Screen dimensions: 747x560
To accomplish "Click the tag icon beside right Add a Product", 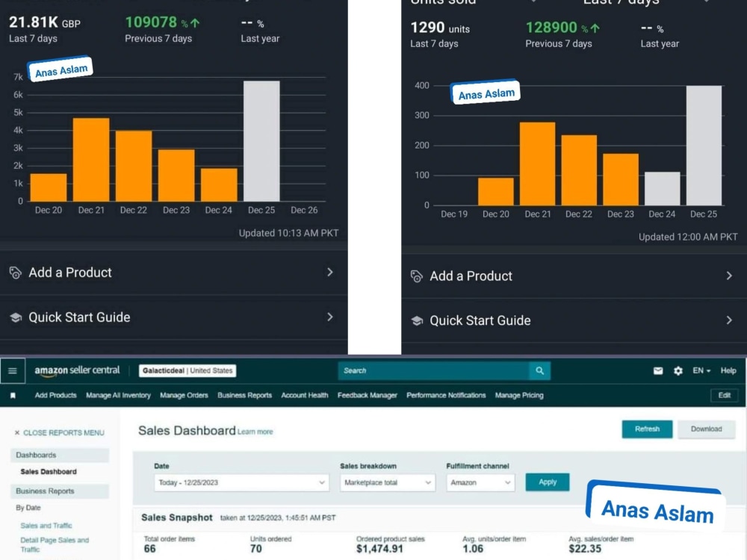I will pos(416,276).
